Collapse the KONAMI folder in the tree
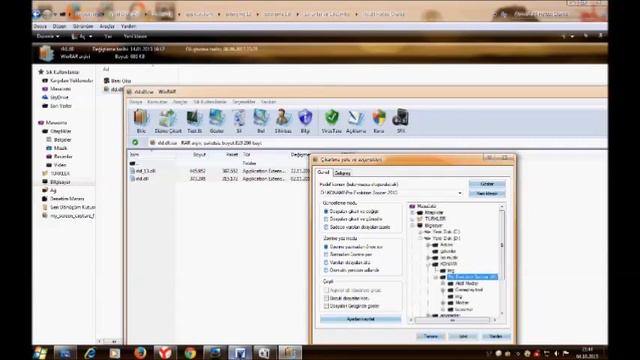Viewport: 640px width, 360px height. (x=428, y=264)
